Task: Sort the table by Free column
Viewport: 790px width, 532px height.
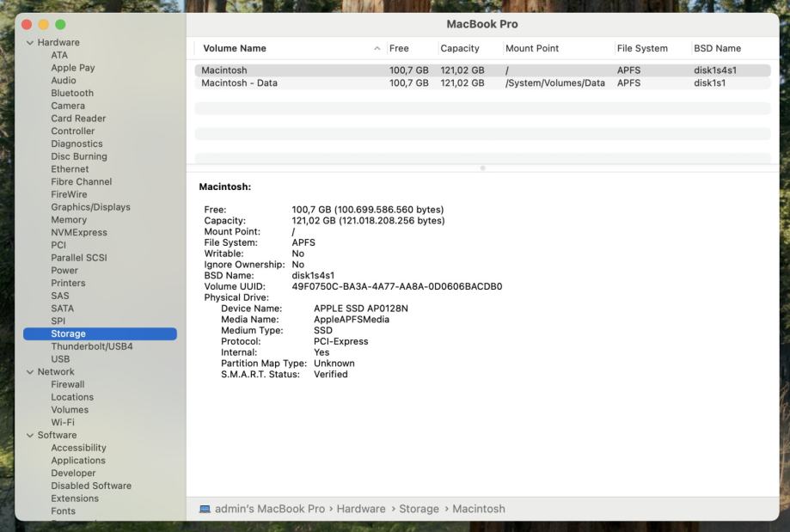Action: (x=400, y=48)
